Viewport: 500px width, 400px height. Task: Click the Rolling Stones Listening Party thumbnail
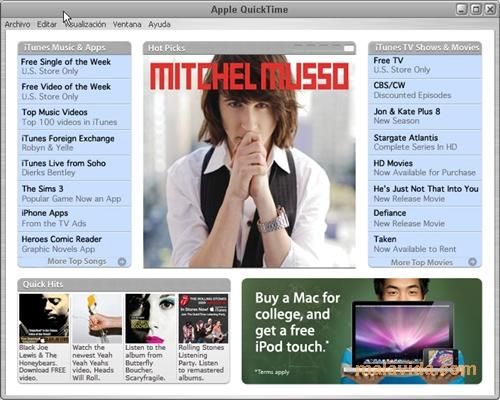[203, 318]
